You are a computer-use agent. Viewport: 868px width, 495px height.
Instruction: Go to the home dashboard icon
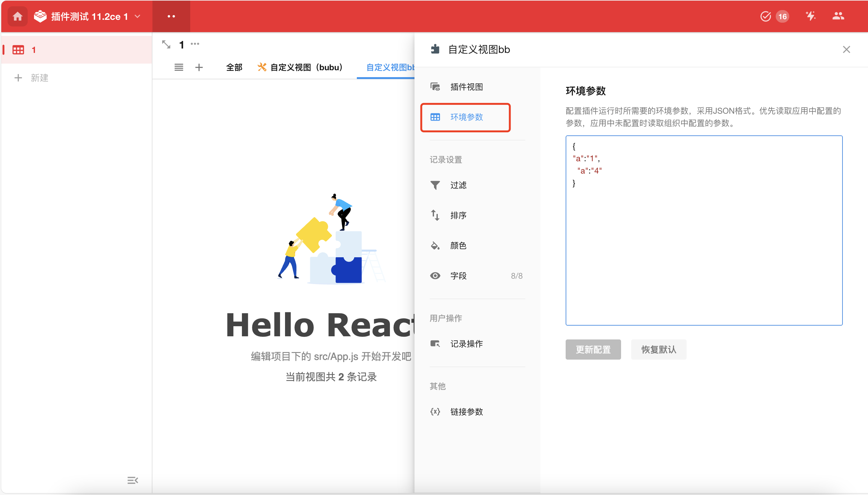(x=17, y=16)
